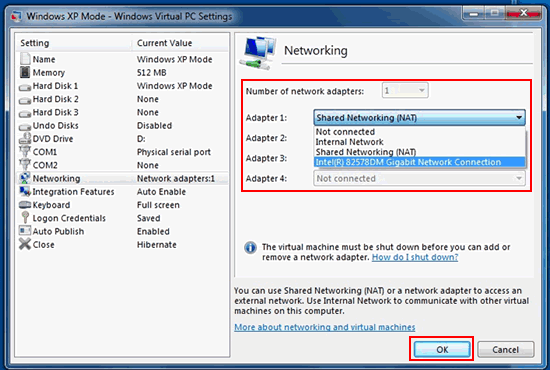Click the Auto Publish icon

(x=25, y=231)
